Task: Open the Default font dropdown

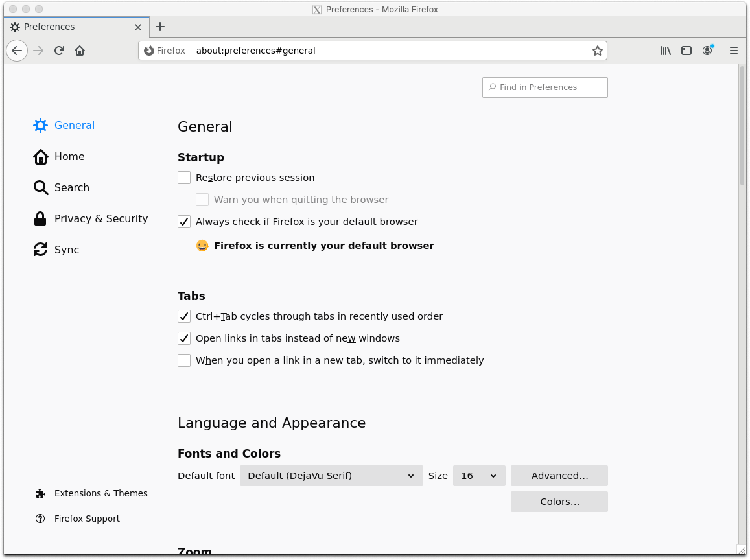Action: point(331,476)
